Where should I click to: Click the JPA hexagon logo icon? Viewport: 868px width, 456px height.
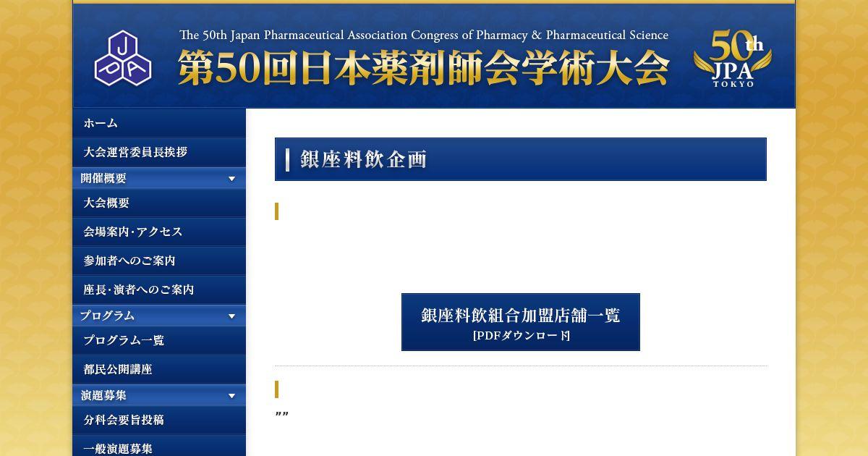123,58
